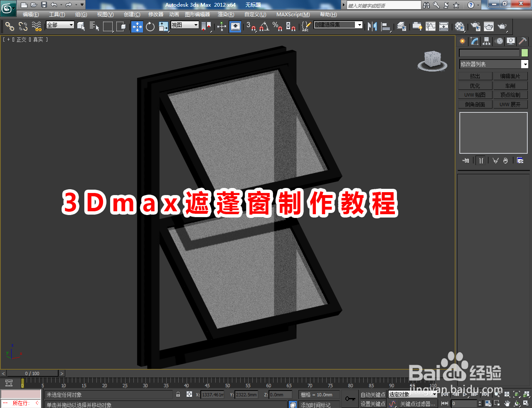532x408 pixels.
Task: Click the Pan View hand icon
Action: pyautogui.click(x=507, y=403)
